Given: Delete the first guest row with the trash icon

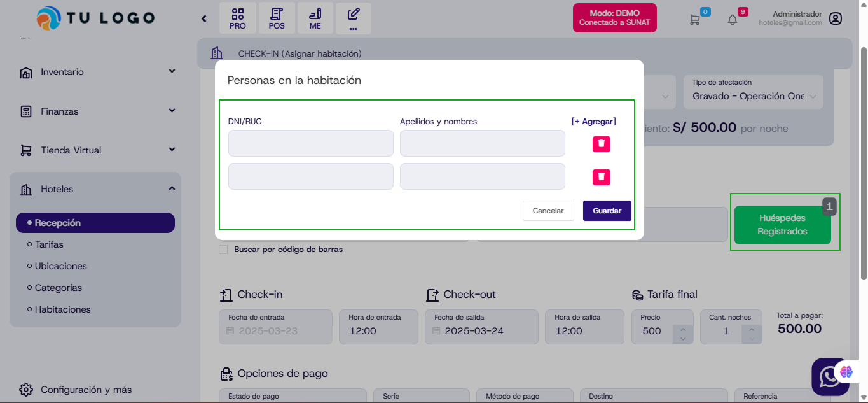Looking at the screenshot, I should 600,143.
